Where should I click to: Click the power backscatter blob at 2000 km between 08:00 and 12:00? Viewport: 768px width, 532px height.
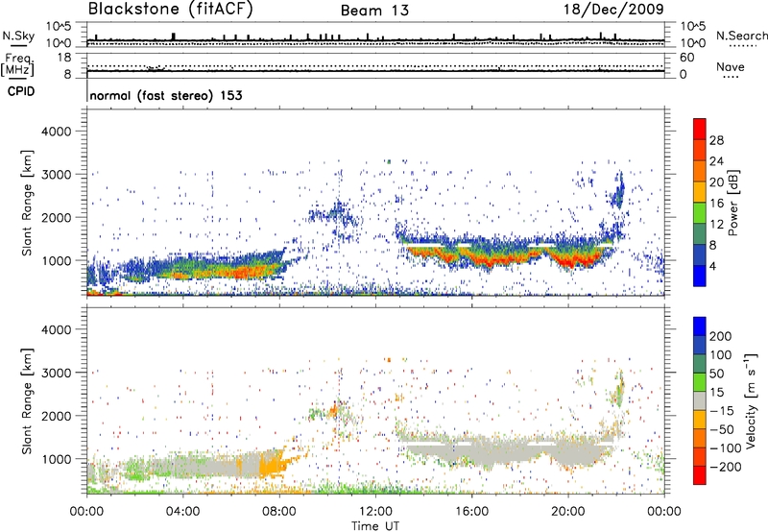point(333,213)
